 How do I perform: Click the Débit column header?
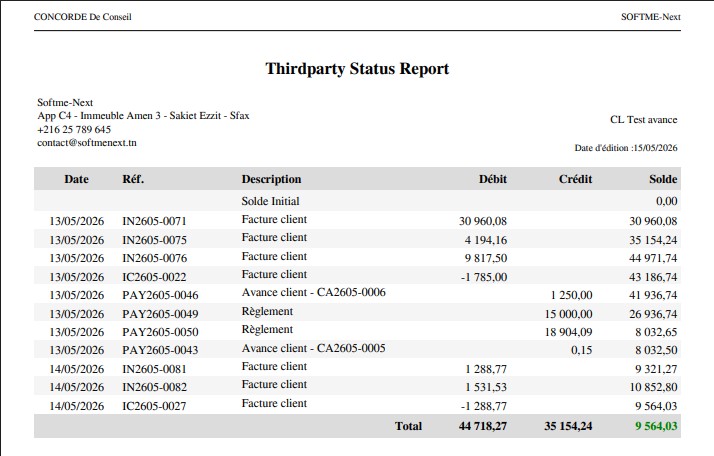click(x=493, y=179)
